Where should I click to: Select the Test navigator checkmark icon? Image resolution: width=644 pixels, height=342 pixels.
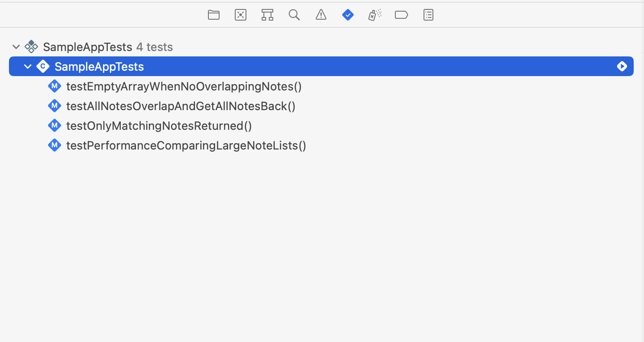[x=348, y=15]
